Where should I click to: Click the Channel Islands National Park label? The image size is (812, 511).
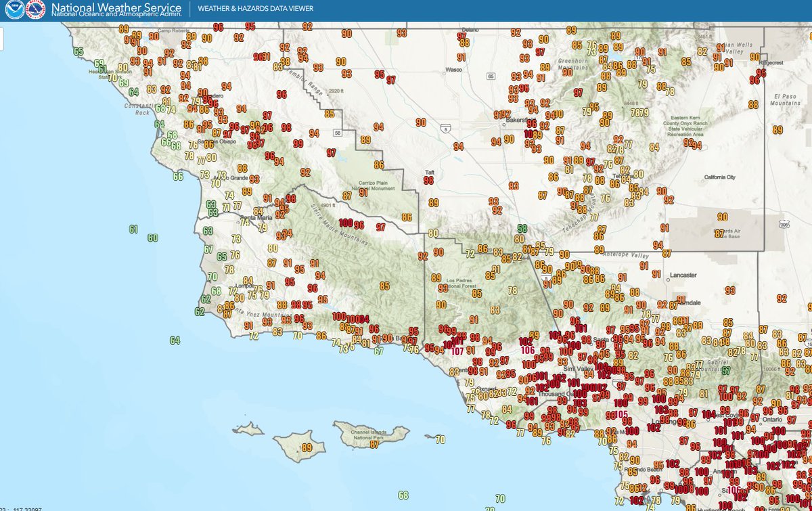(x=367, y=436)
